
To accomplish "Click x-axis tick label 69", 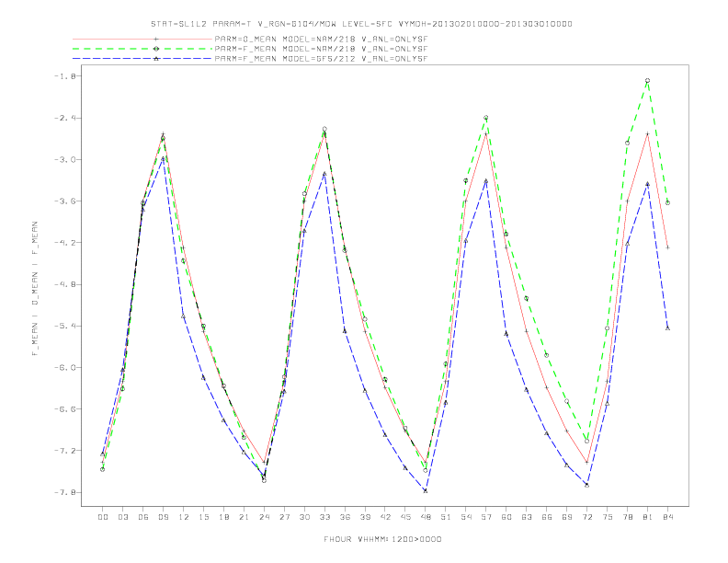I will click(x=567, y=517).
